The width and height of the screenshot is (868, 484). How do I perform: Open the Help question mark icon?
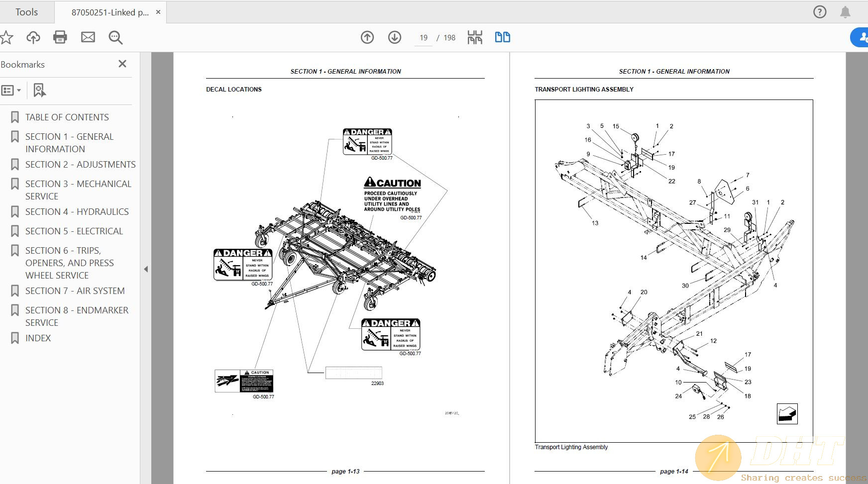(819, 11)
